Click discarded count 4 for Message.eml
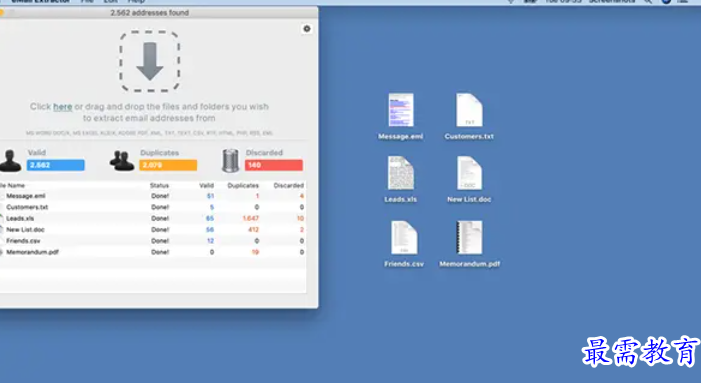The image size is (706, 383). click(x=302, y=196)
